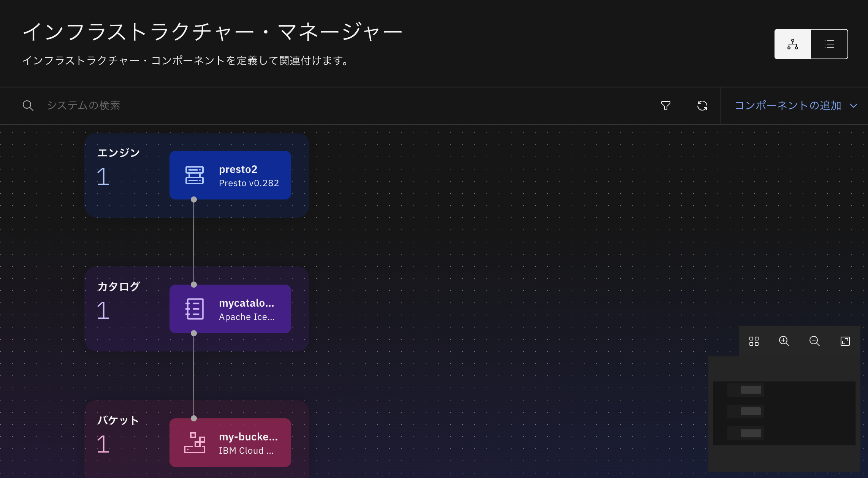Click the presto2 engine server icon

(x=194, y=175)
